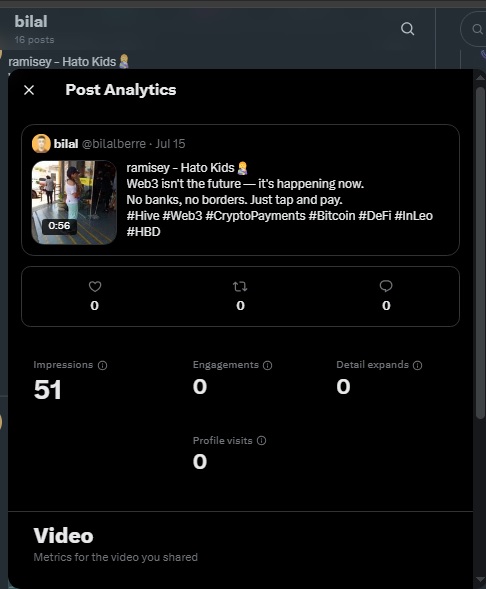Click the search magnifier icon in header
Image resolution: width=486 pixels, height=589 pixels.
click(408, 29)
